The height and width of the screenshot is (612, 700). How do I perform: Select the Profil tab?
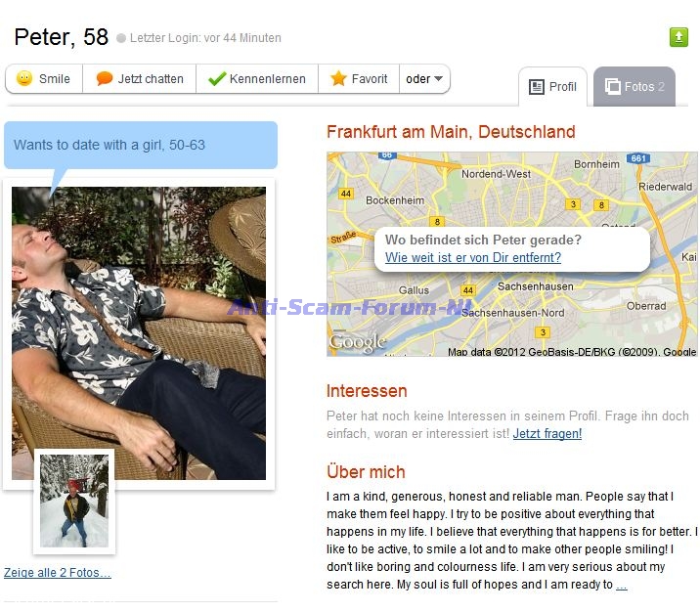click(x=552, y=87)
